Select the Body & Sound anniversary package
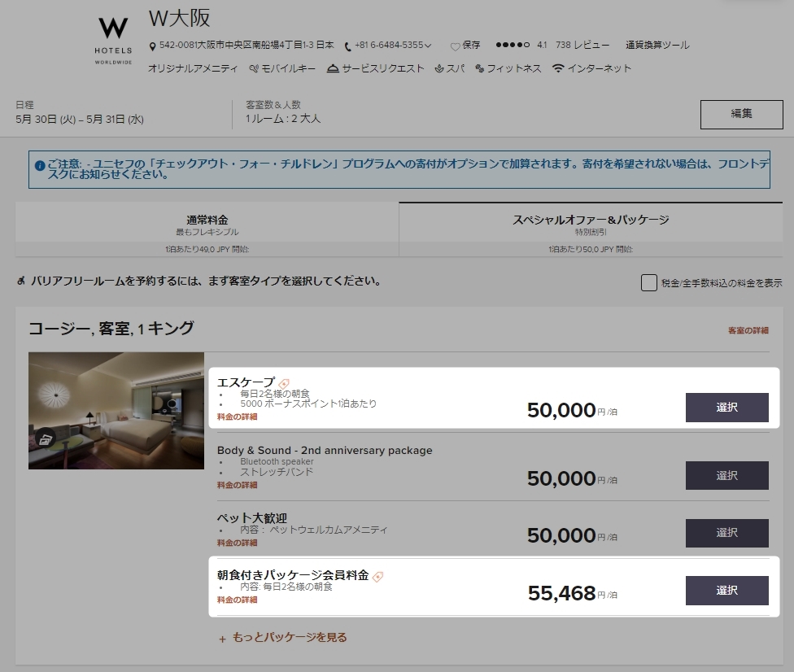The height and width of the screenshot is (672, 794). (x=726, y=475)
